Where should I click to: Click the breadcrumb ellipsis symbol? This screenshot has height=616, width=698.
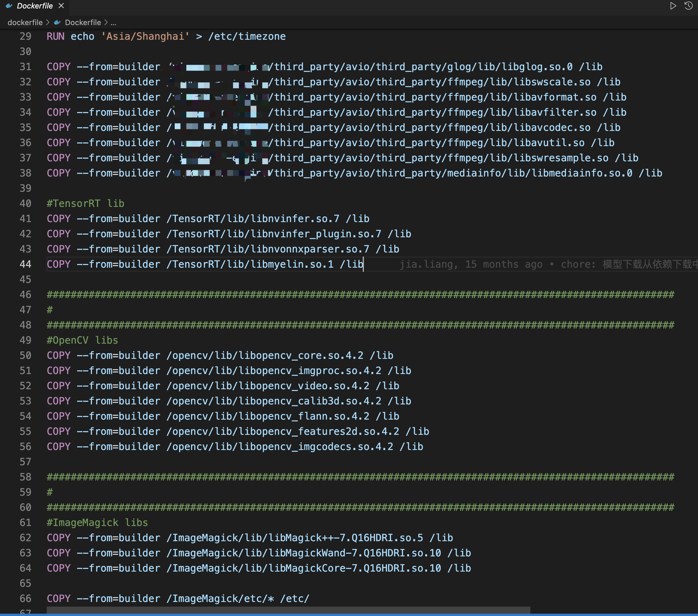click(113, 23)
